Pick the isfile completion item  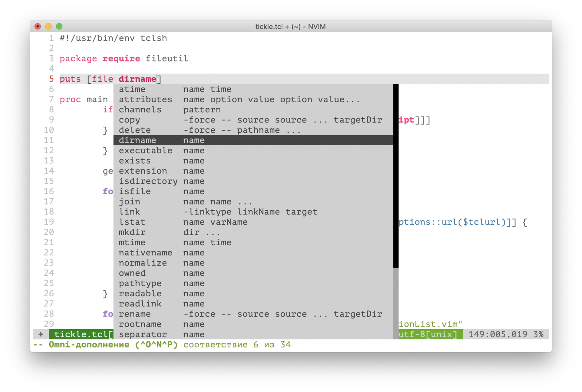pyautogui.click(x=253, y=191)
